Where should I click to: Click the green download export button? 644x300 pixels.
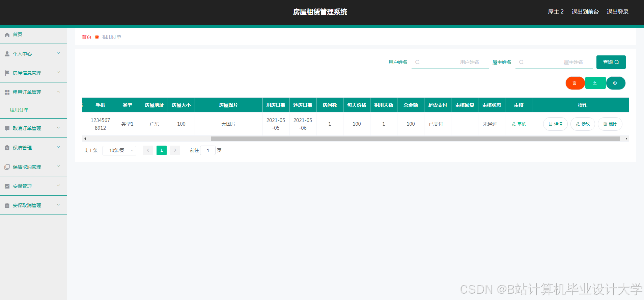595,83
